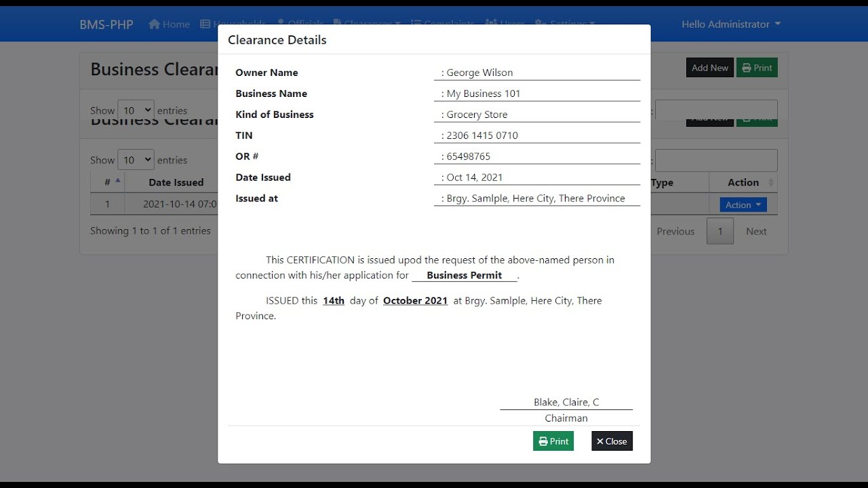Click the 'Owner Name' field label

(267, 73)
